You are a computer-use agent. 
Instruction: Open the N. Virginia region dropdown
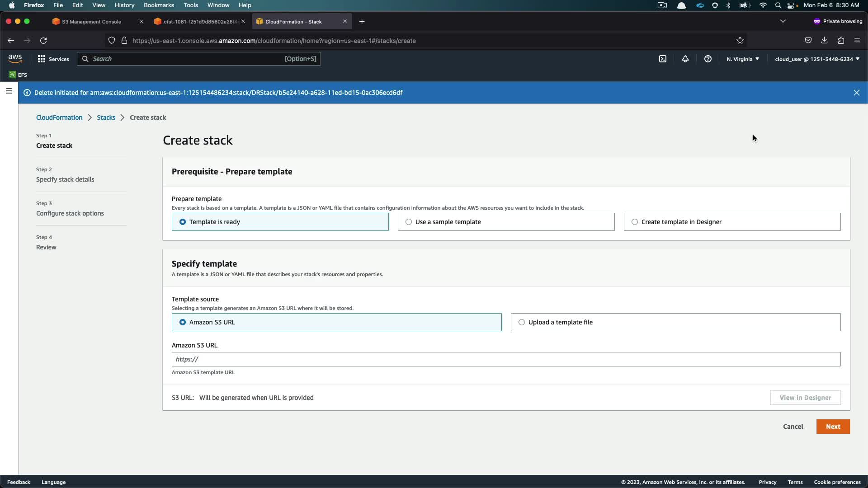pos(743,59)
